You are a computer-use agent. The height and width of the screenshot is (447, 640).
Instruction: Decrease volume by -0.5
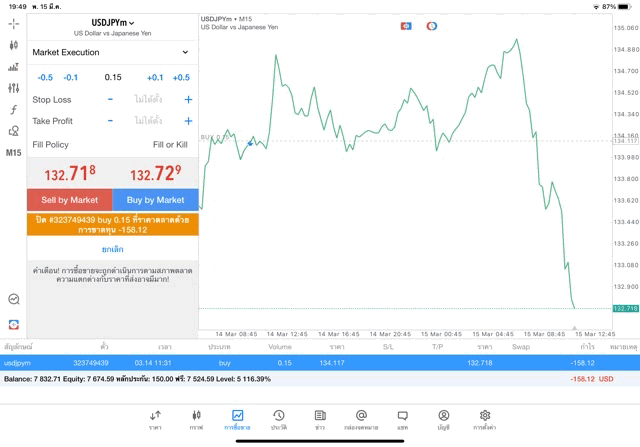click(x=45, y=78)
